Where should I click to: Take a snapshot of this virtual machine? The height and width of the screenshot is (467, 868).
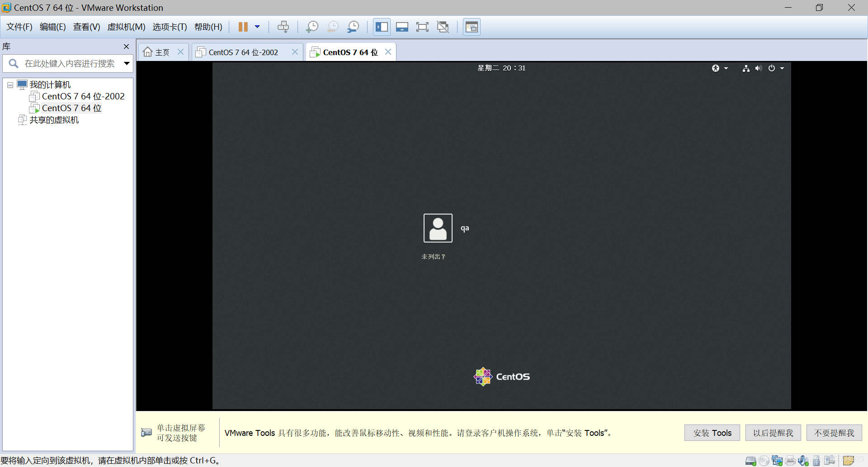[312, 27]
